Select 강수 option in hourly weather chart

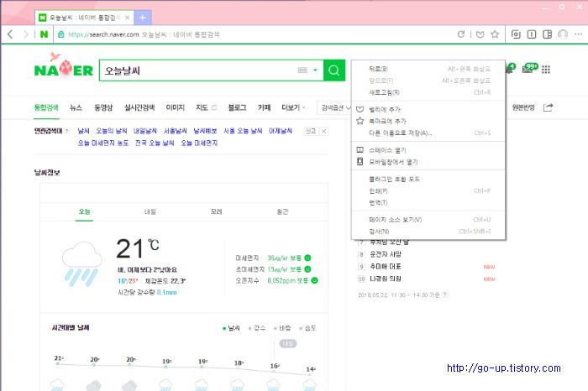pyautogui.click(x=257, y=328)
